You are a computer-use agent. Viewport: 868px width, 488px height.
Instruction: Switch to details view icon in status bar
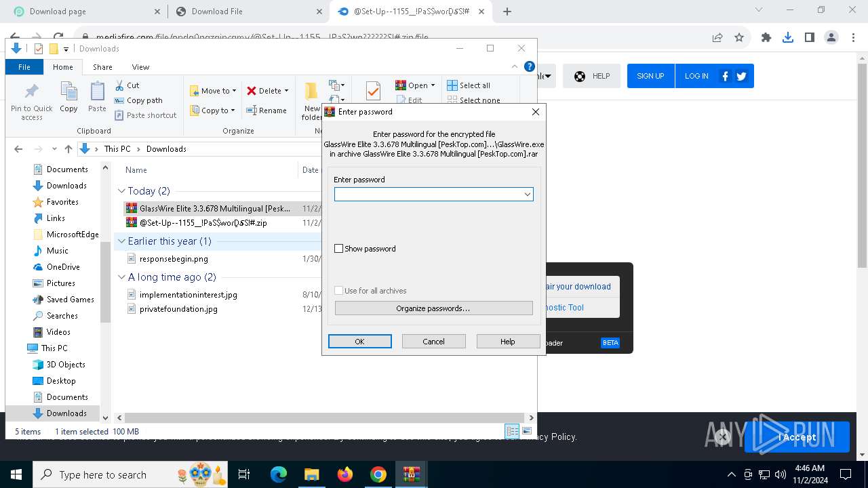[513, 431]
